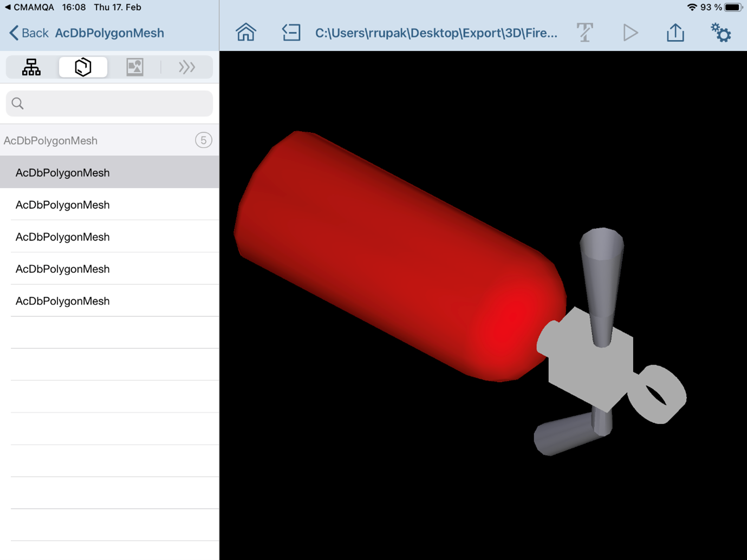Return to CMAMQA app via status bar

(29, 7)
